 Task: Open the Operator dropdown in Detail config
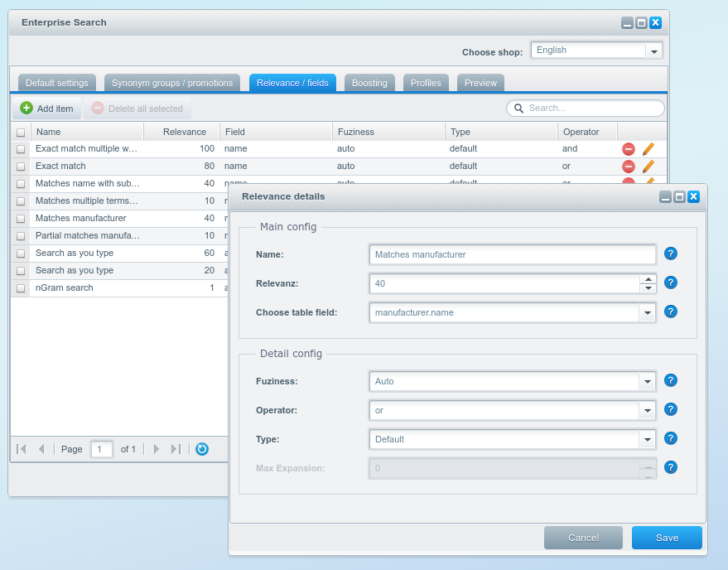[647, 411]
